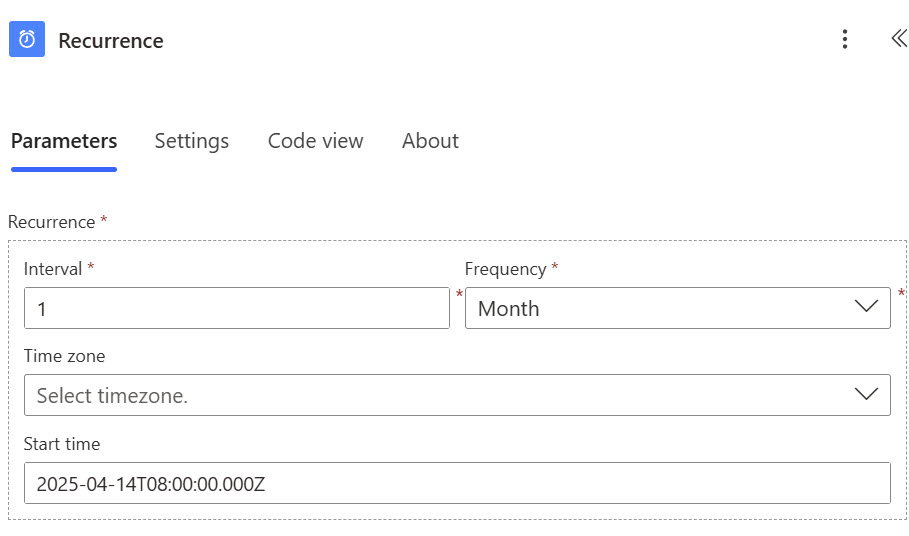Screen dimensions: 909x536
Task: Open the About tab
Action: click(430, 141)
